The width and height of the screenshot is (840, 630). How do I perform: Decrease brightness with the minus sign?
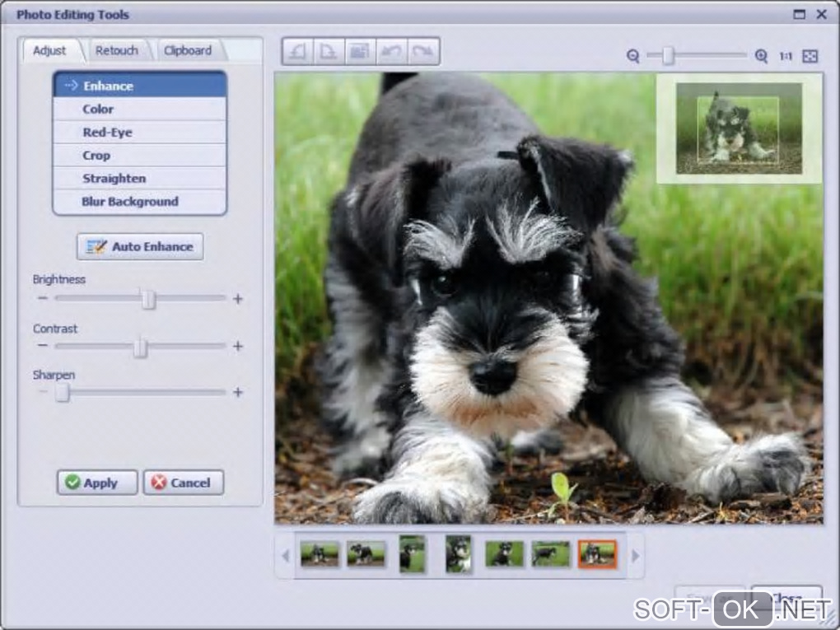coord(43,298)
